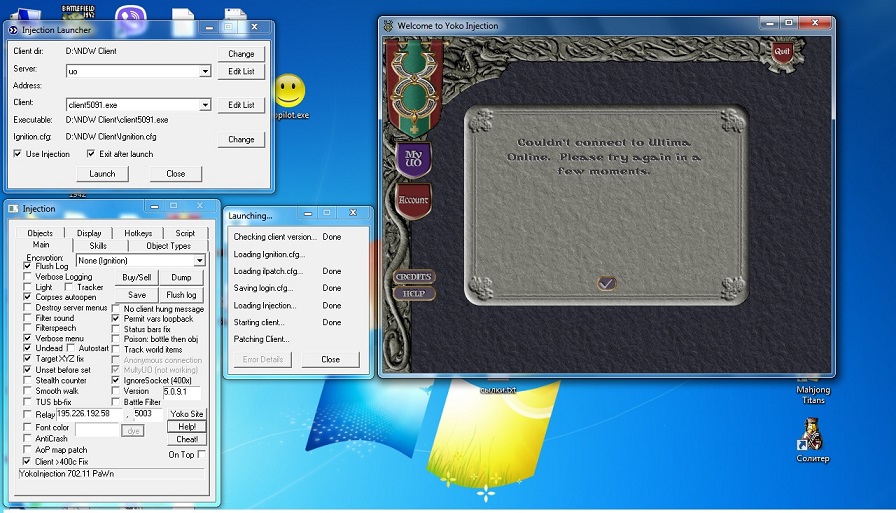Open the Client executable dropdown
The height and width of the screenshot is (513, 896).
tap(205, 104)
